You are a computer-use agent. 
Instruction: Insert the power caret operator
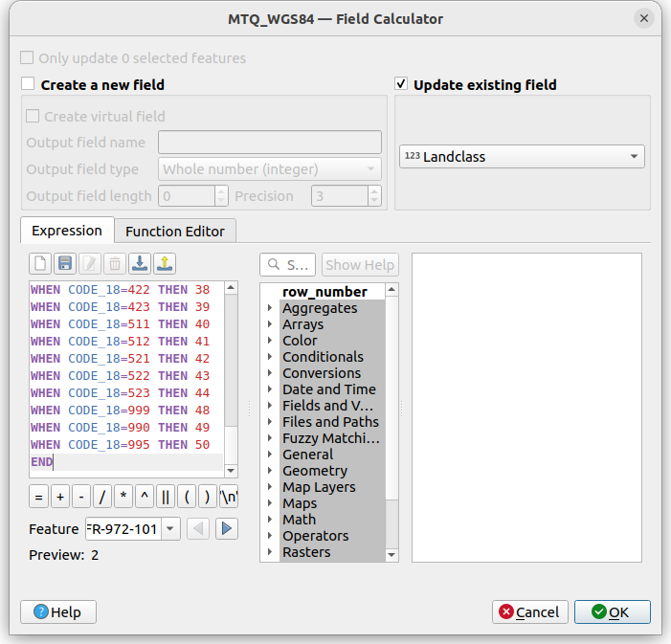145,497
